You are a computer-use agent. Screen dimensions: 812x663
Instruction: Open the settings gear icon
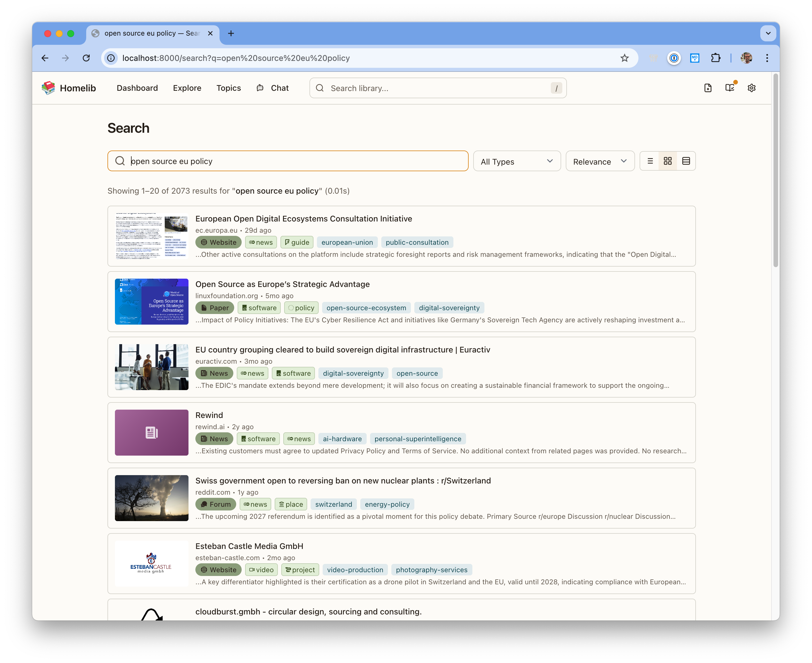751,88
